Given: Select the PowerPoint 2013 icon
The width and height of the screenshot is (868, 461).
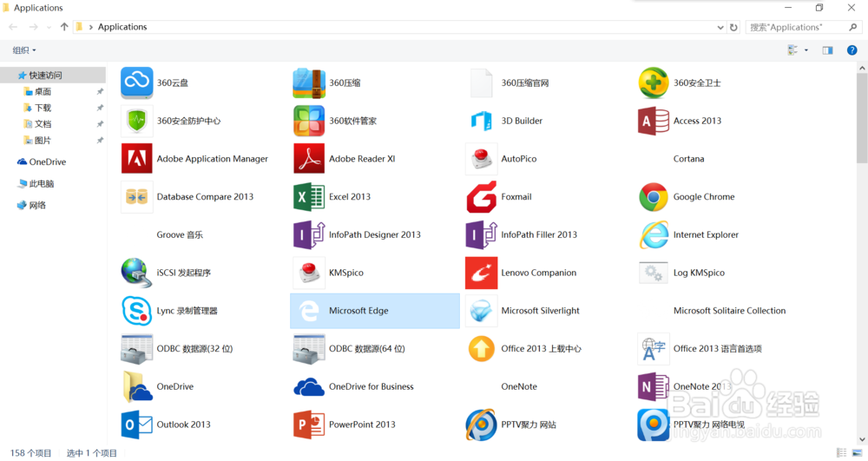Looking at the screenshot, I should (309, 425).
